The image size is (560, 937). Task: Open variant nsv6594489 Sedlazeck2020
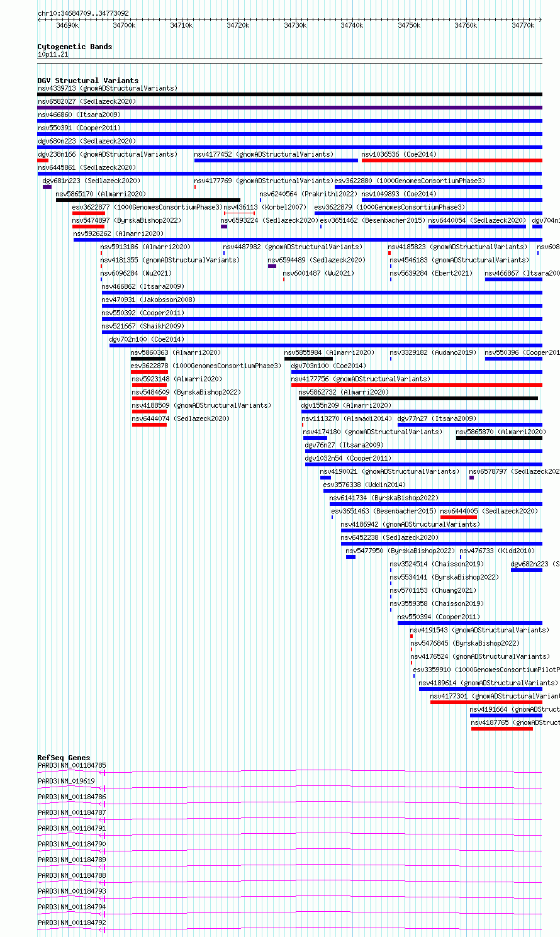(316, 260)
